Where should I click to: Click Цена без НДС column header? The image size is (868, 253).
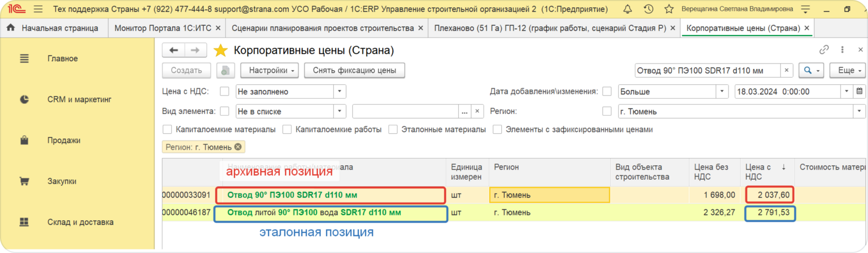pos(715,172)
